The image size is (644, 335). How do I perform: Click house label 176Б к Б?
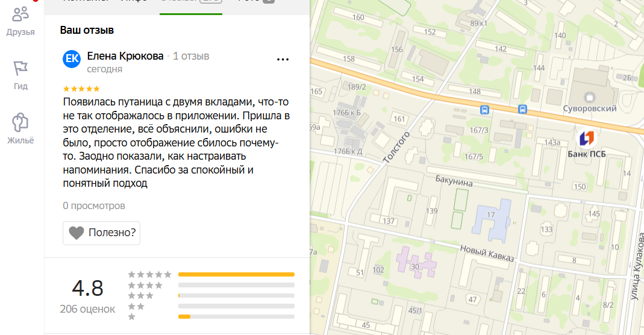click(346, 113)
